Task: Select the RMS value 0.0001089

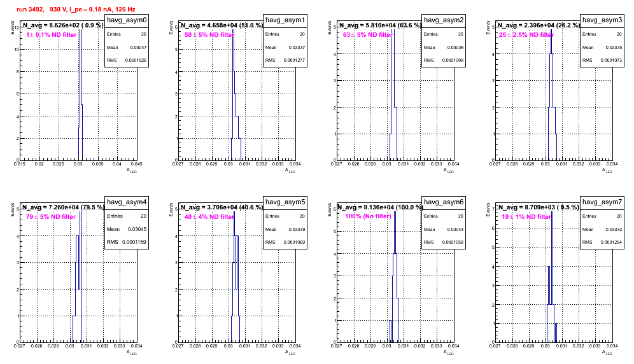Action: 294,242
